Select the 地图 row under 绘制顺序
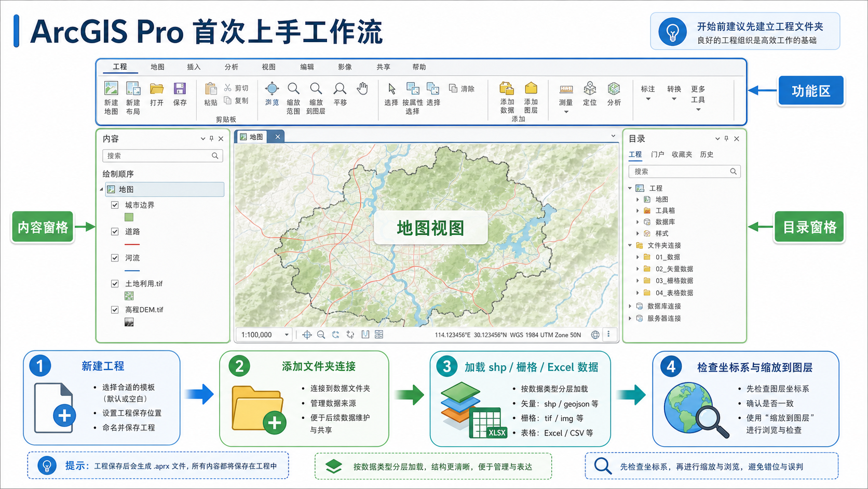 (x=165, y=189)
